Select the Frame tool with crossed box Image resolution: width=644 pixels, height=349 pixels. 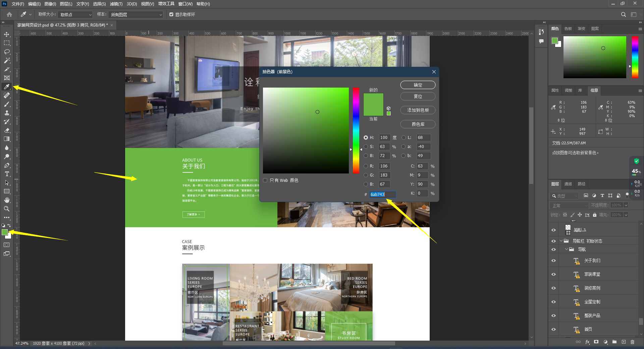(7, 78)
